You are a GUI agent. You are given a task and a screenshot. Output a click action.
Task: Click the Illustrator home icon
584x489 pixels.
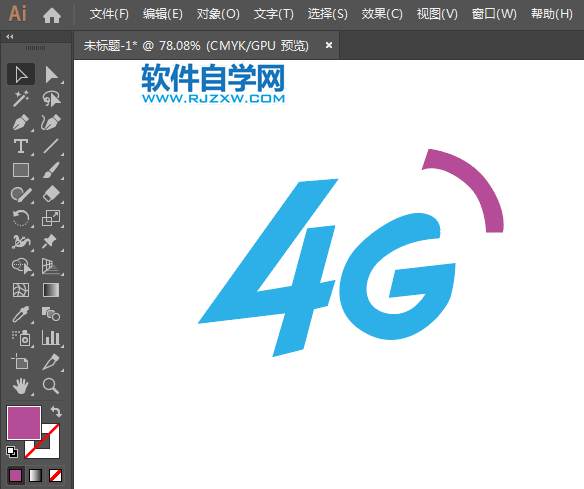point(52,15)
